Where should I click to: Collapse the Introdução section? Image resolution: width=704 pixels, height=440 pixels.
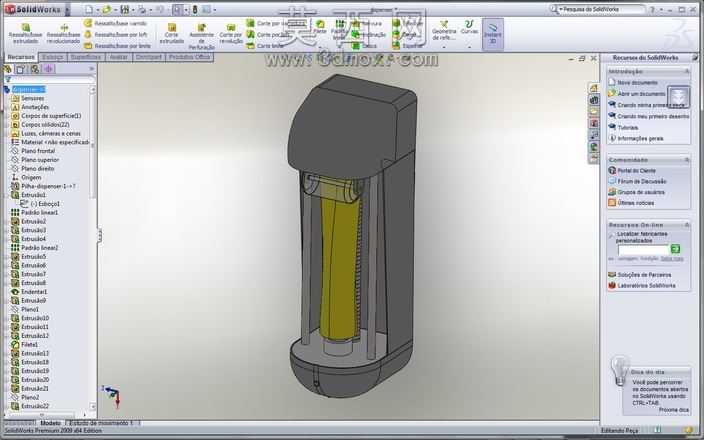686,71
